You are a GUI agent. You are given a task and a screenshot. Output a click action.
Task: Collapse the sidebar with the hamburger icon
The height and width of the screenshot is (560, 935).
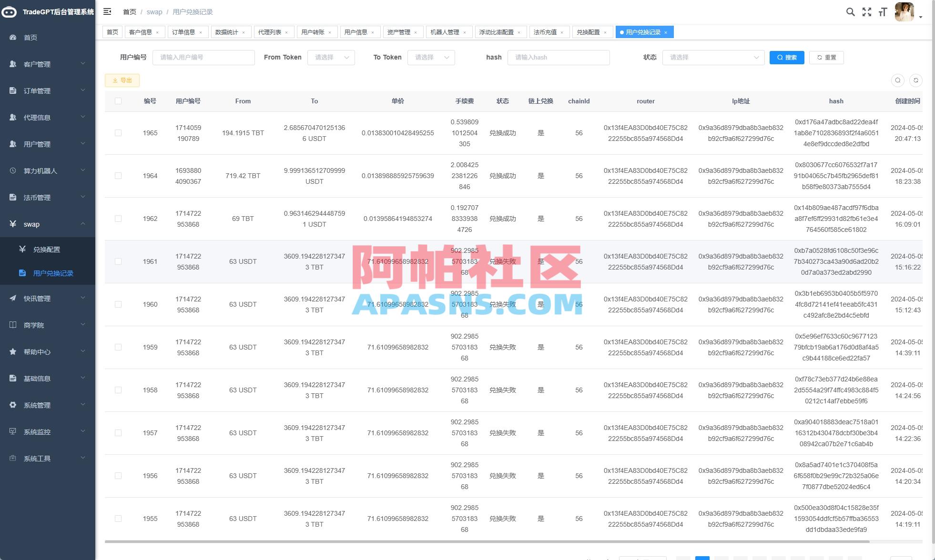click(107, 11)
